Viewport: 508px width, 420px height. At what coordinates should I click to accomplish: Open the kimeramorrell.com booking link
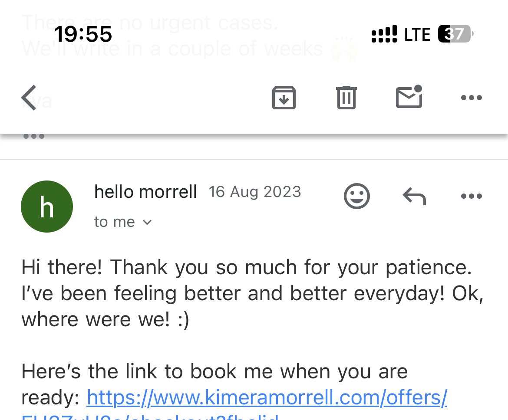pyautogui.click(x=267, y=397)
